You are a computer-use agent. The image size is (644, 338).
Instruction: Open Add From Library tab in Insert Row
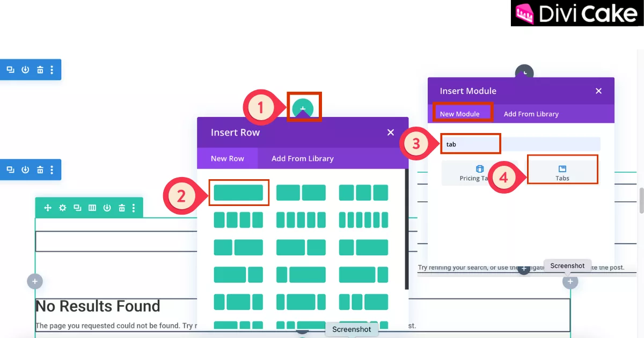tap(303, 158)
